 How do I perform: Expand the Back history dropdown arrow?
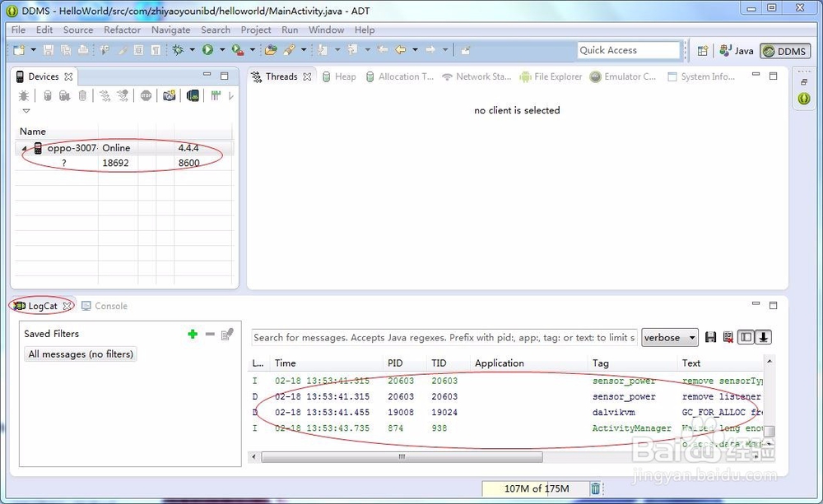coord(415,50)
